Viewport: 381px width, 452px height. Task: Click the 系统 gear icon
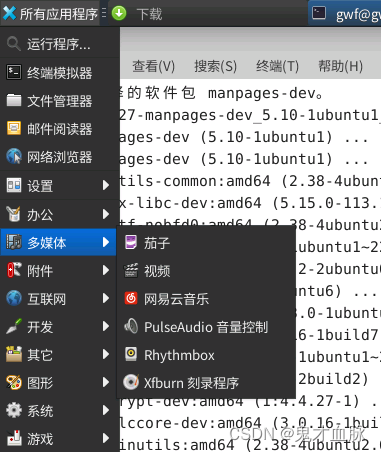14,410
